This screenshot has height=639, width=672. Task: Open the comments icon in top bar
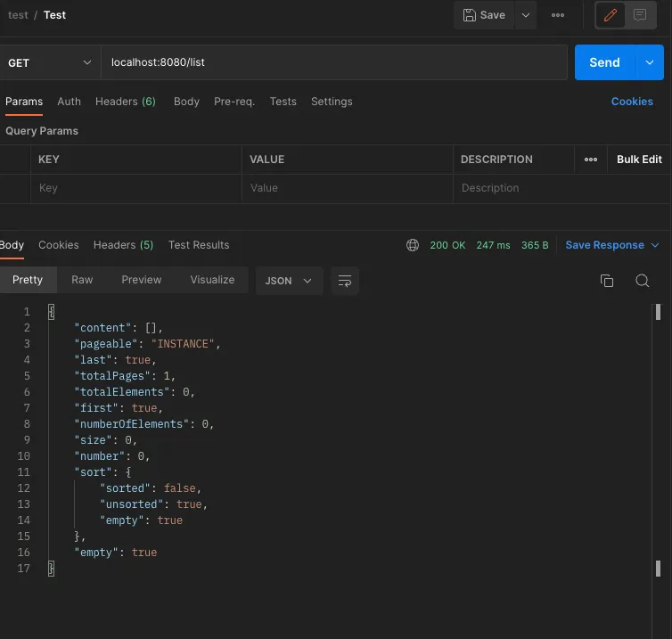point(640,15)
